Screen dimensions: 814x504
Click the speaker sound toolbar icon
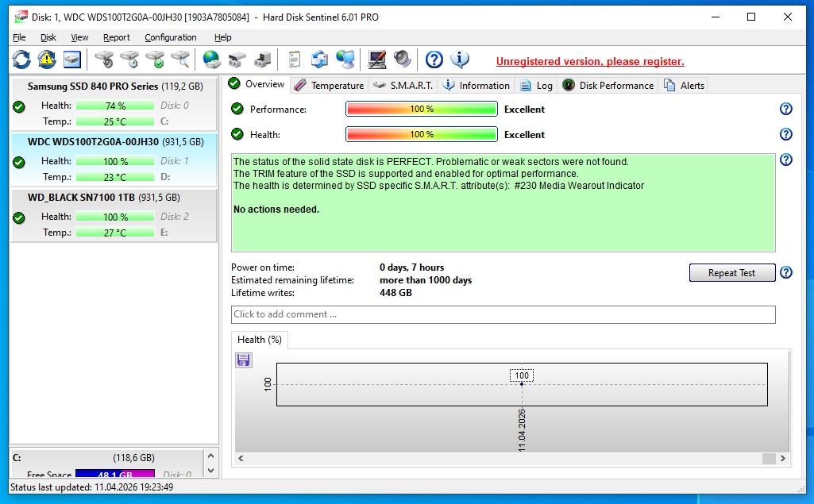(403, 60)
